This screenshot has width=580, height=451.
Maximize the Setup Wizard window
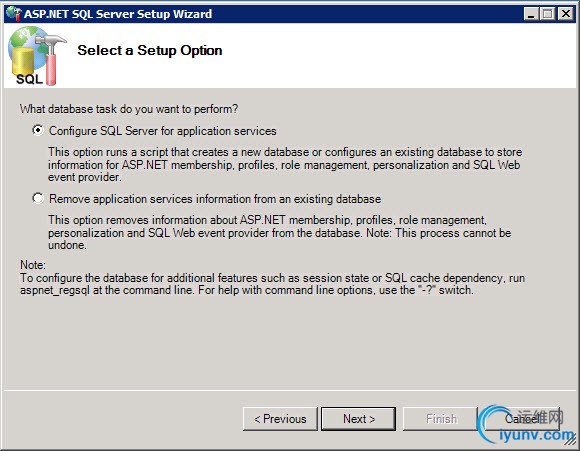click(x=548, y=14)
